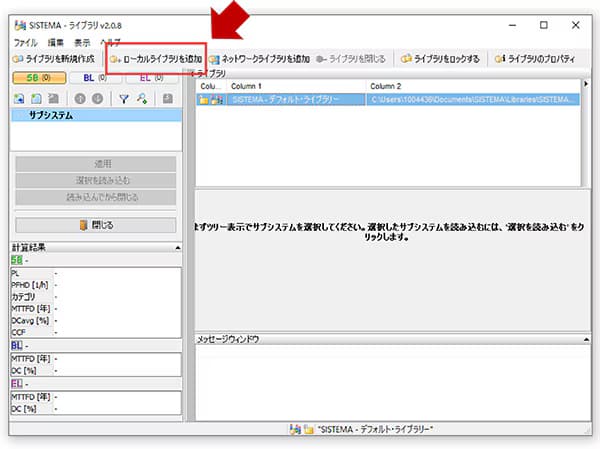Click the Column 2 header
Viewport: 600px width, 449px height.
[x=473, y=86]
